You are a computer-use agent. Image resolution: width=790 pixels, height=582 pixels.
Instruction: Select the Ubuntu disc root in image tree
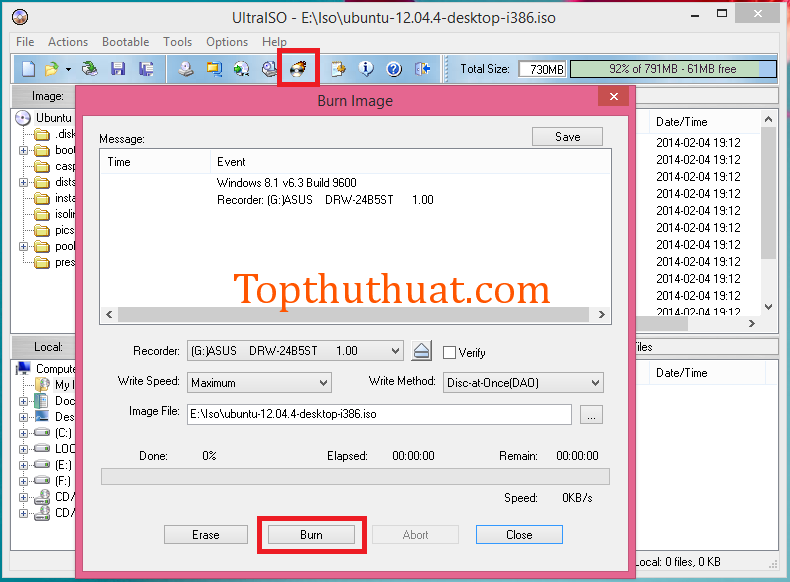53,118
